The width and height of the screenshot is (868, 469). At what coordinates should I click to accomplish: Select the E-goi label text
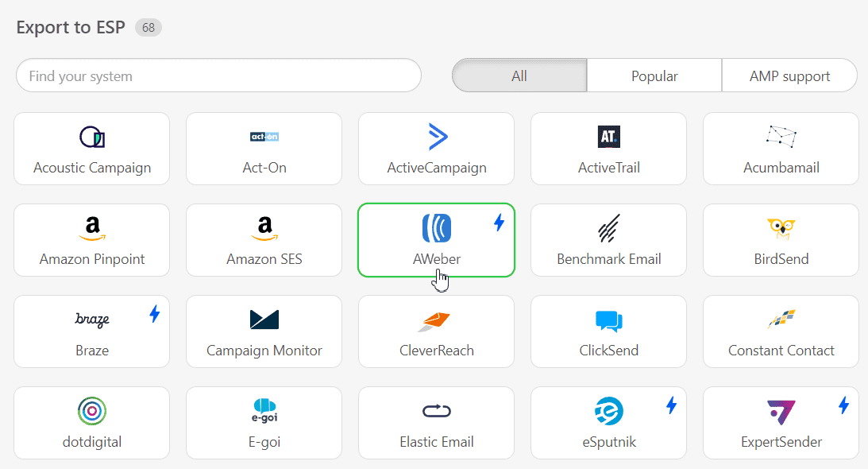click(x=264, y=442)
